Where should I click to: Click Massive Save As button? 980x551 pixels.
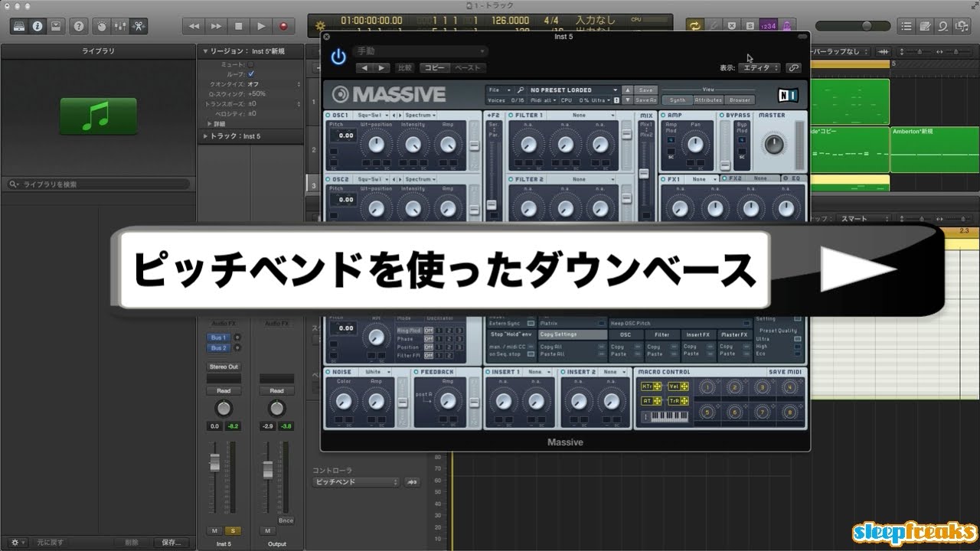pos(645,99)
